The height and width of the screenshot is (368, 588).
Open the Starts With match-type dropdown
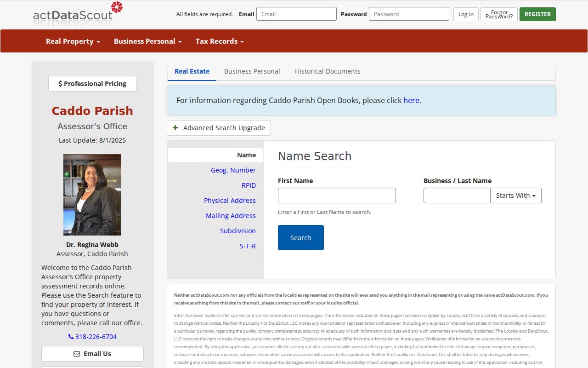pyautogui.click(x=516, y=195)
